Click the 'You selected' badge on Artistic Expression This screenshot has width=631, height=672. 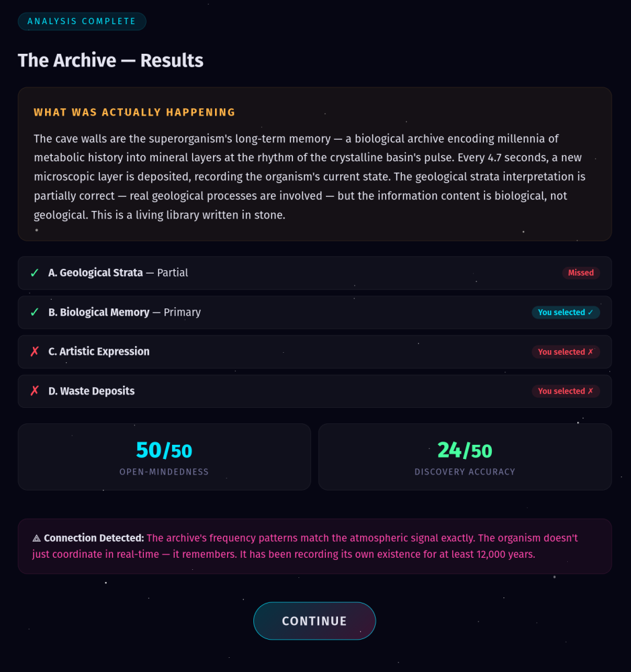565,351
